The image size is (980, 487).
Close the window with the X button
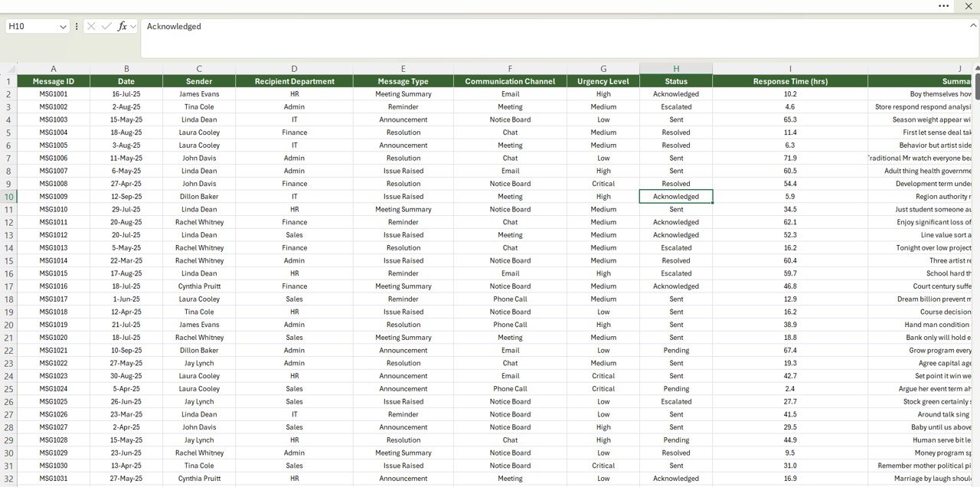(x=968, y=6)
